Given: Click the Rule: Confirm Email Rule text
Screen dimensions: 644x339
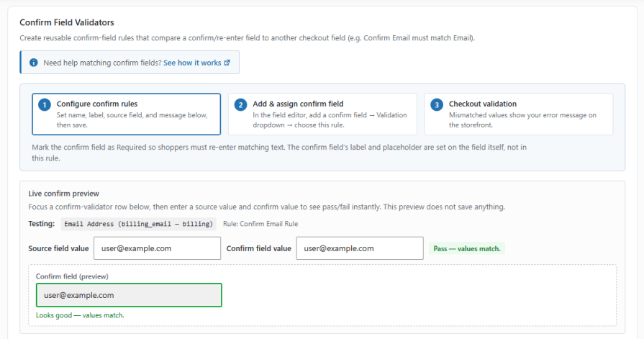Looking at the screenshot, I should [260, 224].
